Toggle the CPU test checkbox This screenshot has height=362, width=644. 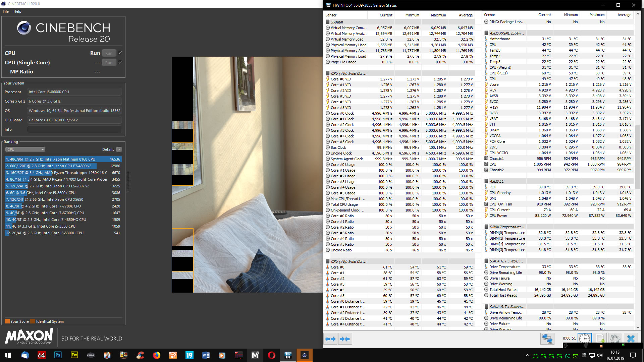[x=120, y=53]
